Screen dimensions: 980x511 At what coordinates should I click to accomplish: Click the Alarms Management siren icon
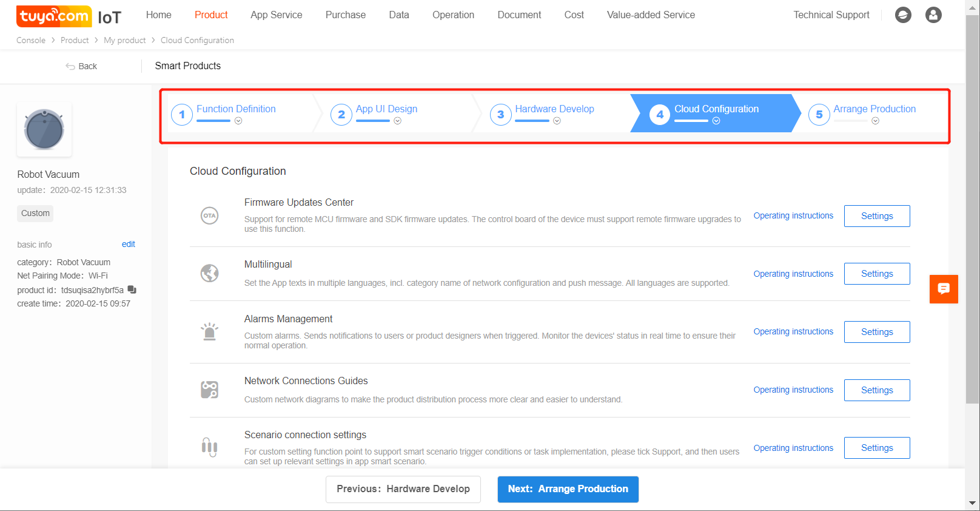point(209,331)
